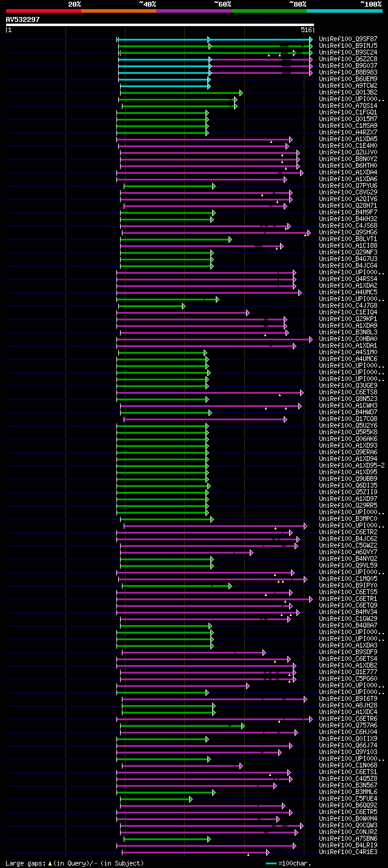Click the cyan ~100% identity legend segment
The width and height of the screenshot is (388, 868).
click(x=344, y=10)
